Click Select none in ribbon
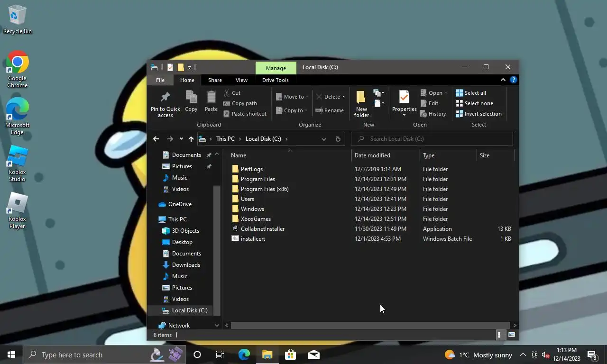 (474, 103)
